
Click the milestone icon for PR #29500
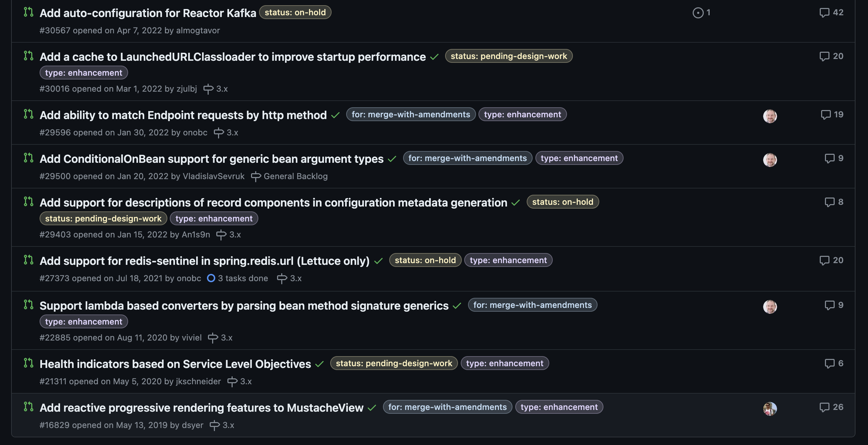coord(256,177)
